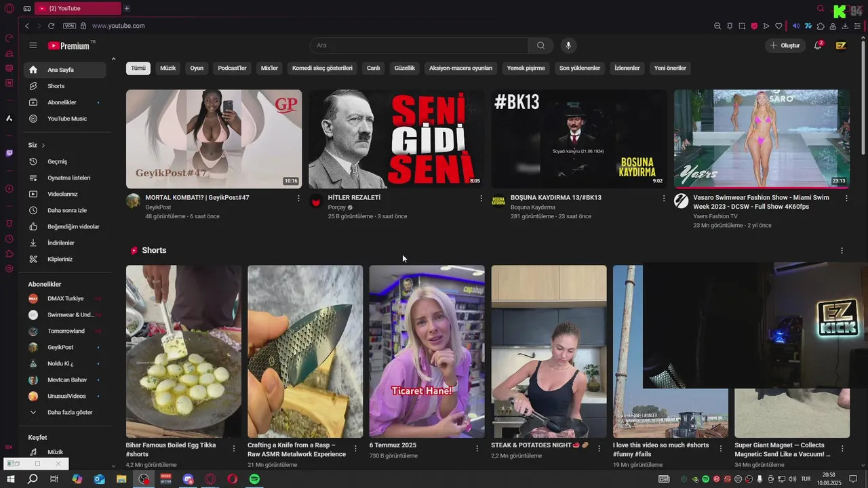Open options menu for HİTLER REZALETİ video
The width and height of the screenshot is (868, 488).
[x=481, y=199]
